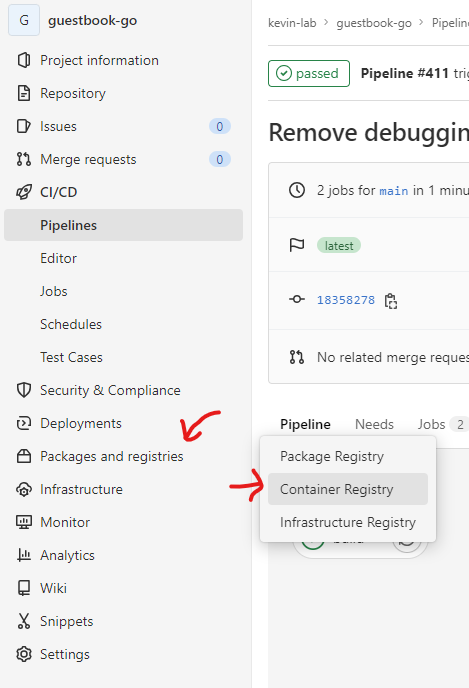
Task: Open the main branch link
Action: [x=394, y=191]
